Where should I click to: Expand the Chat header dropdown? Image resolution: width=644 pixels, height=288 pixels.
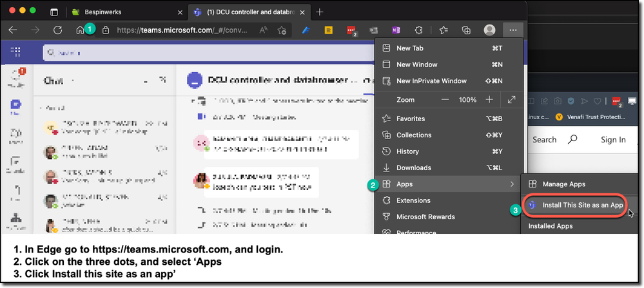73,81
